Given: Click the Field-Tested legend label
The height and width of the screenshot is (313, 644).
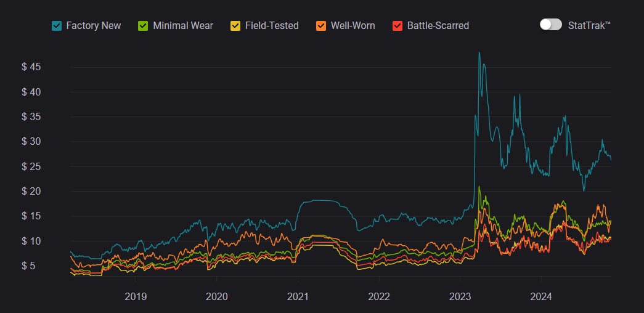Looking at the screenshot, I should click(x=271, y=26).
